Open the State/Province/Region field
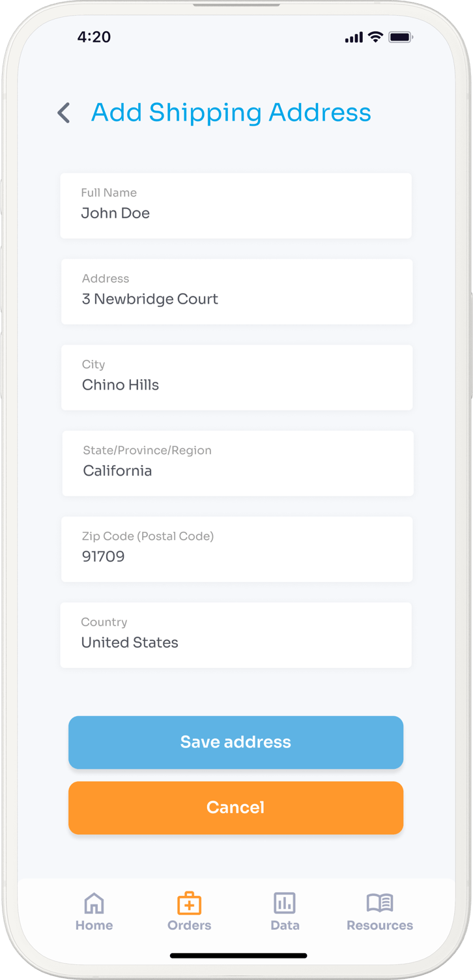Image resolution: width=473 pixels, height=980 pixels. [238, 463]
